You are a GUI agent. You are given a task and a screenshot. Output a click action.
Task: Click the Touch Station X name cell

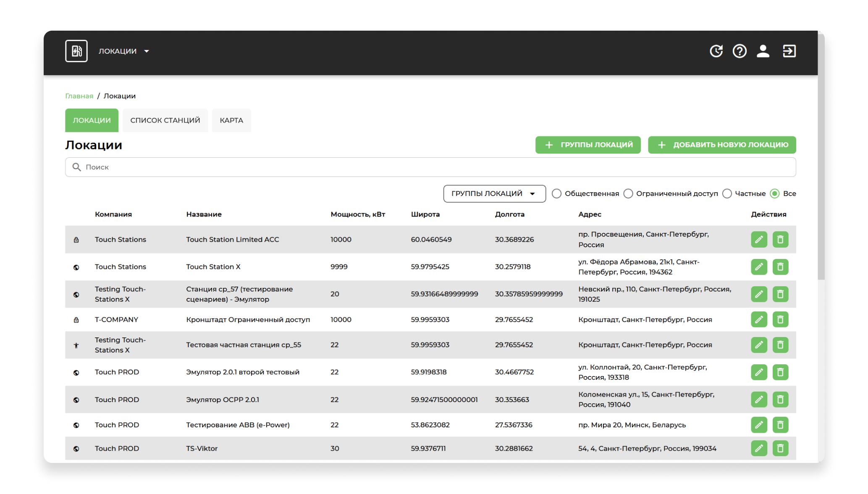point(213,267)
